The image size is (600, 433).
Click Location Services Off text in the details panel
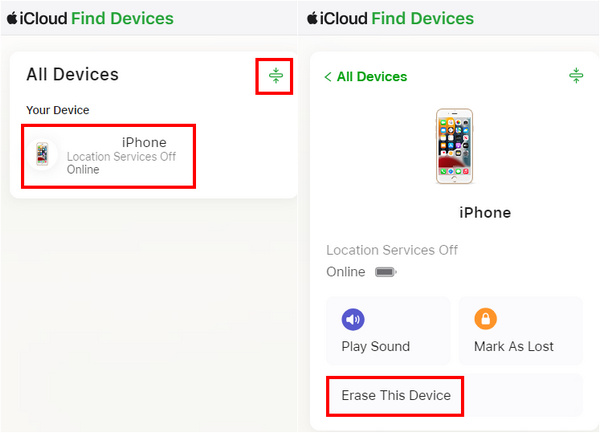392,250
